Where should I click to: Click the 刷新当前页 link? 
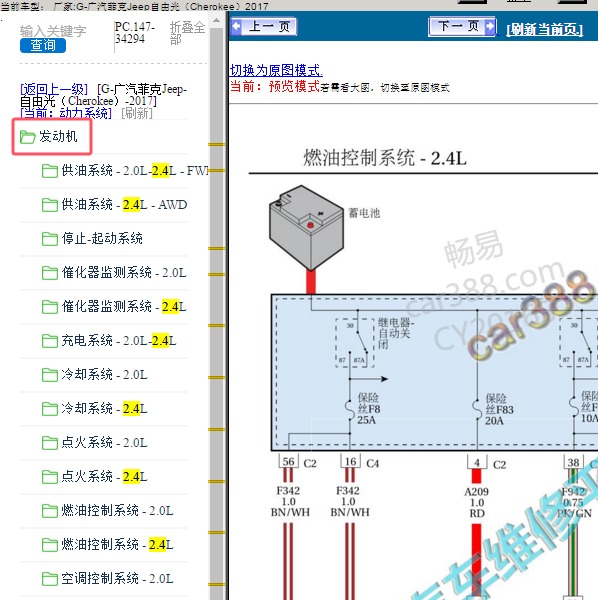tap(544, 29)
